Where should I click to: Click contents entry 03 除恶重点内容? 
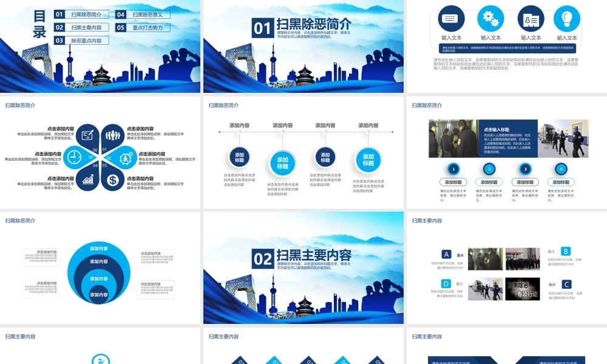click(81, 41)
